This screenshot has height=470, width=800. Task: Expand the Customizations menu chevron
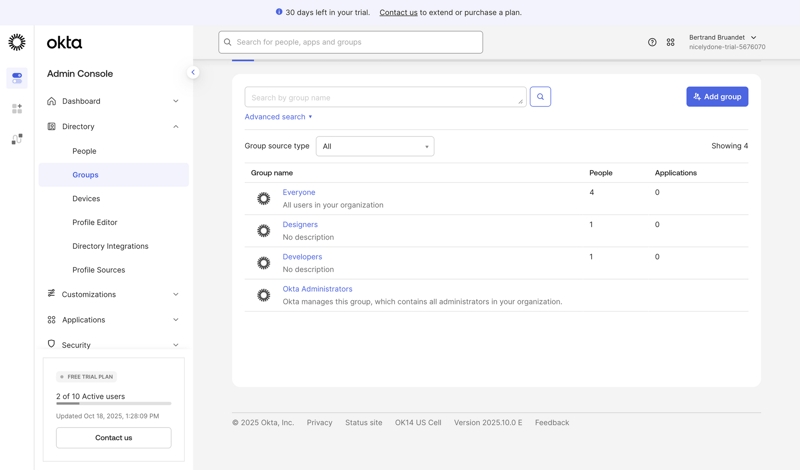(x=176, y=294)
